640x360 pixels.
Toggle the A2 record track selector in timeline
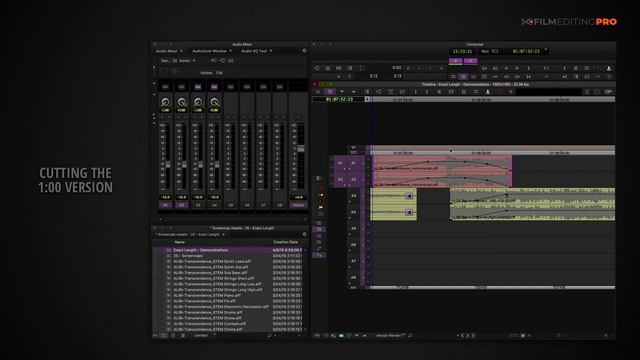coord(353,180)
